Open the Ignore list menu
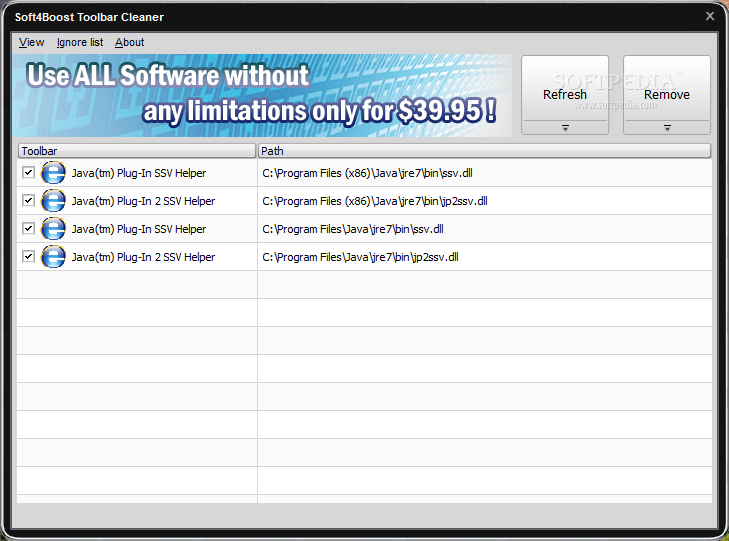Viewport: 729px width, 541px height. tap(80, 42)
